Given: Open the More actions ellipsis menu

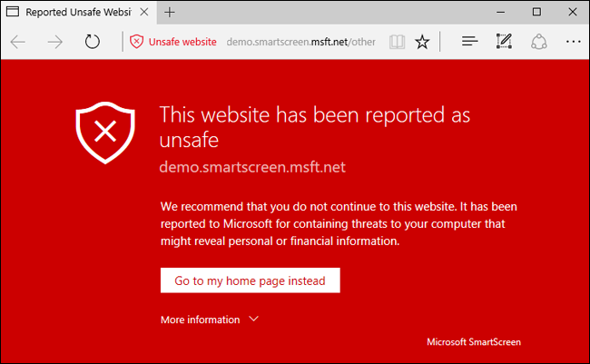Looking at the screenshot, I should pyautogui.click(x=573, y=42).
